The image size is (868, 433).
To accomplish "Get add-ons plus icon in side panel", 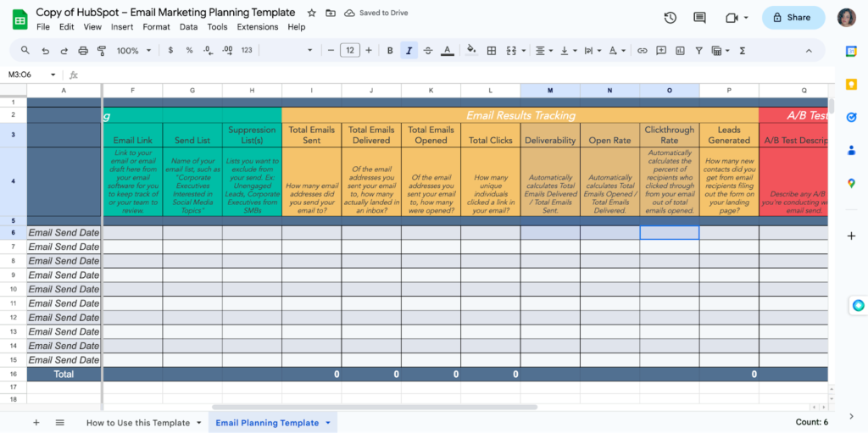I will tap(851, 236).
